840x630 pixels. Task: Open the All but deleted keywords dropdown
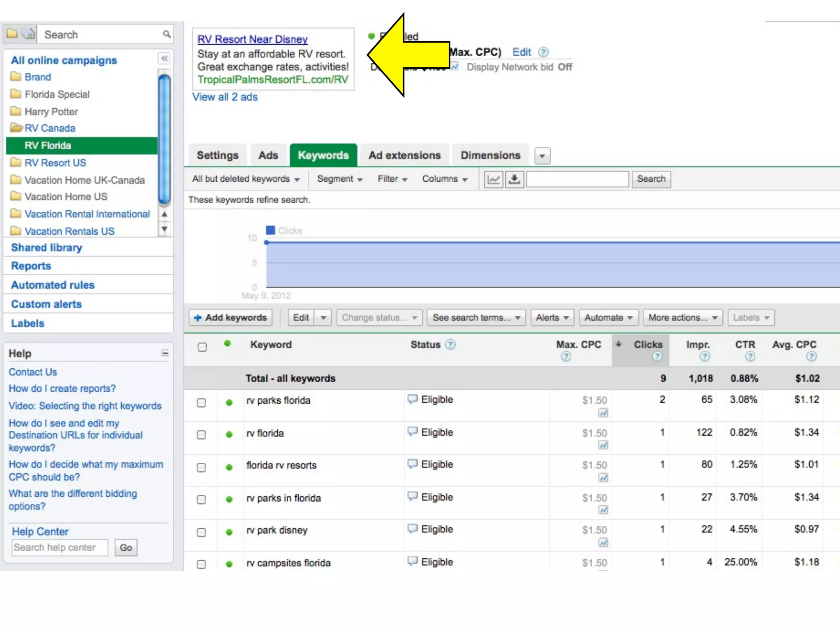[x=246, y=179]
